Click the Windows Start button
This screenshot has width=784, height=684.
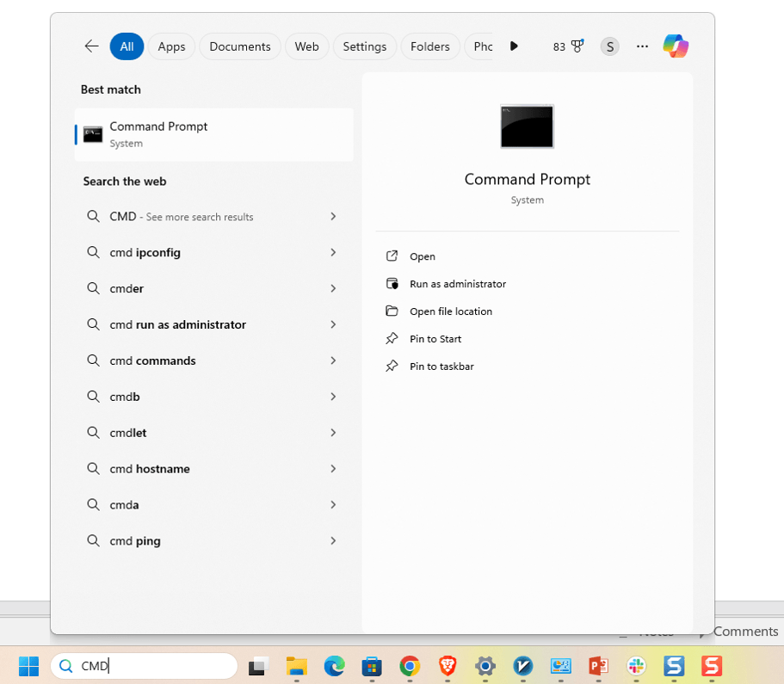29,666
